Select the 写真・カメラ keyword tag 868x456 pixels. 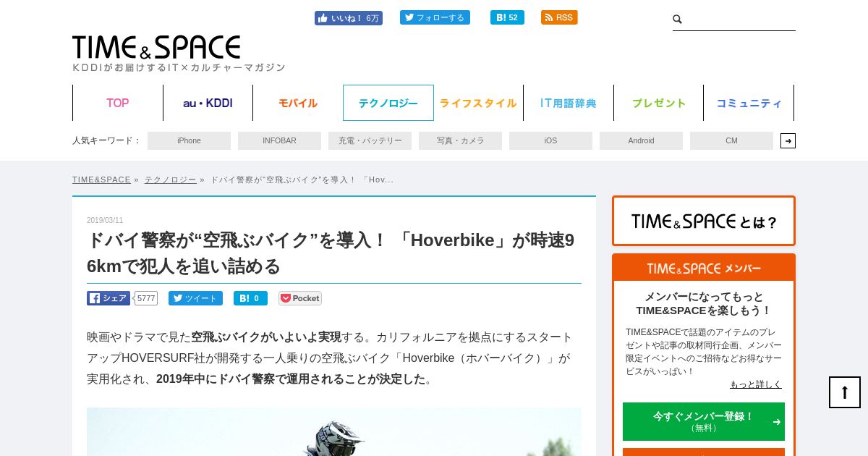[460, 140]
